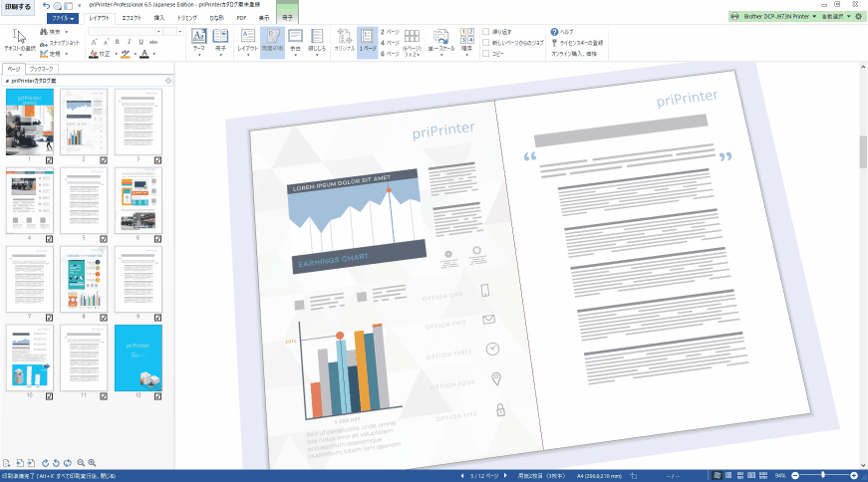This screenshot has width=868, height=482.
Task: Go to next page arrow in status bar
Action: 505,476
